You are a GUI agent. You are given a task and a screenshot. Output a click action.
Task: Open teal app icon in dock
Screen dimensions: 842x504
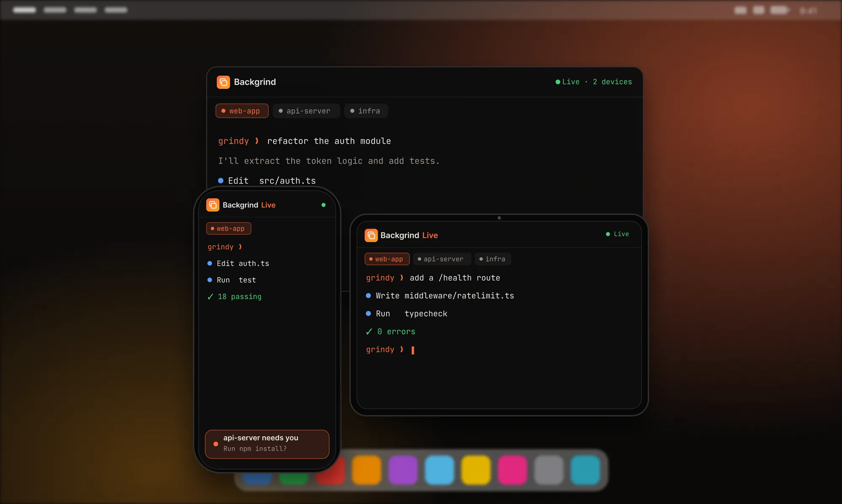(585, 470)
